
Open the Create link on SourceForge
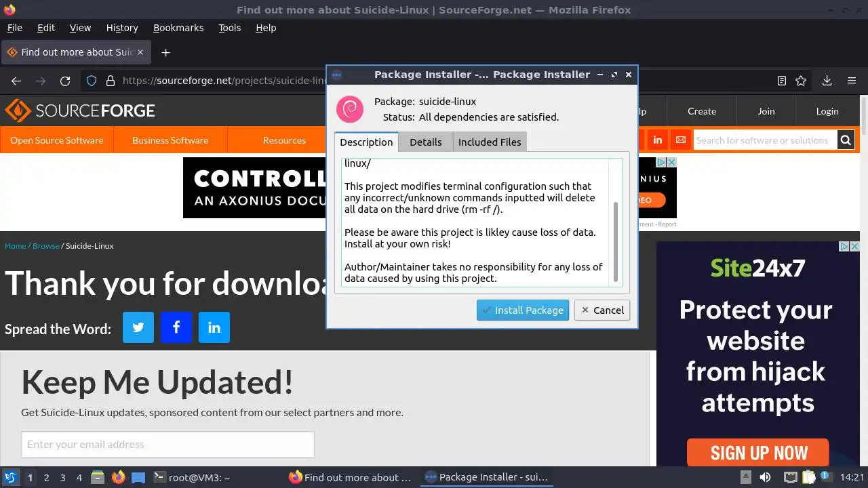click(702, 111)
